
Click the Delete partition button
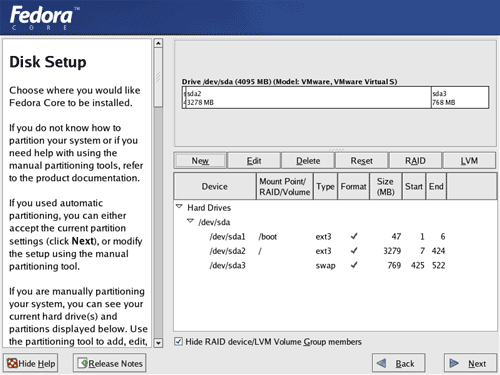308,161
